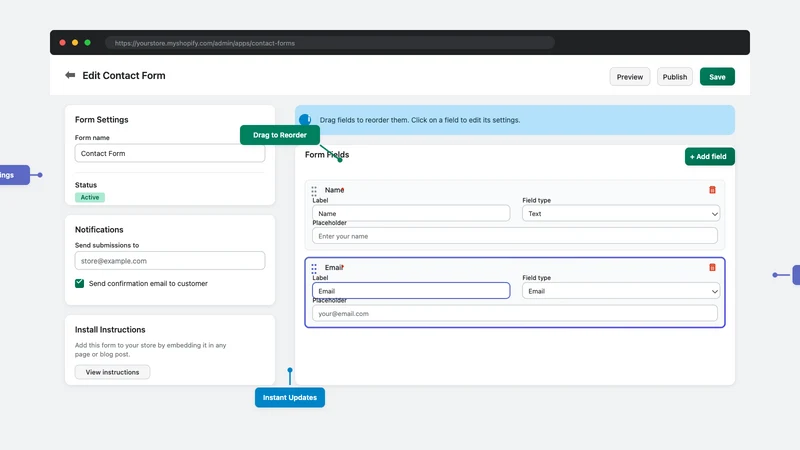Image resolution: width=800 pixels, height=450 pixels.
Task: Save the contact form
Action: 717,77
